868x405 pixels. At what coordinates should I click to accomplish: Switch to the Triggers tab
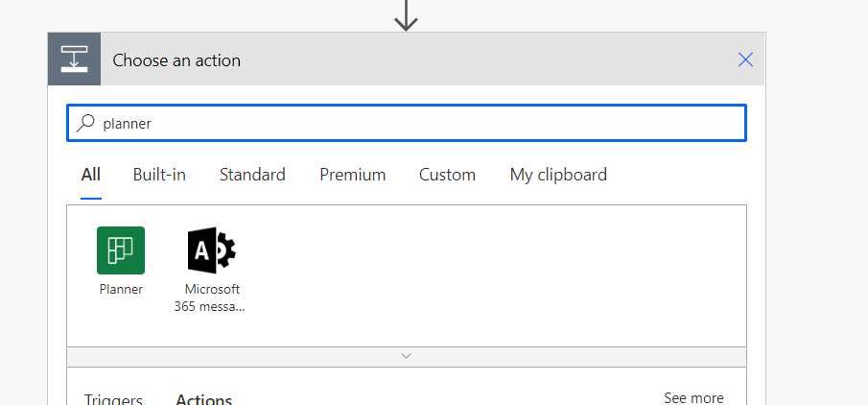113,399
